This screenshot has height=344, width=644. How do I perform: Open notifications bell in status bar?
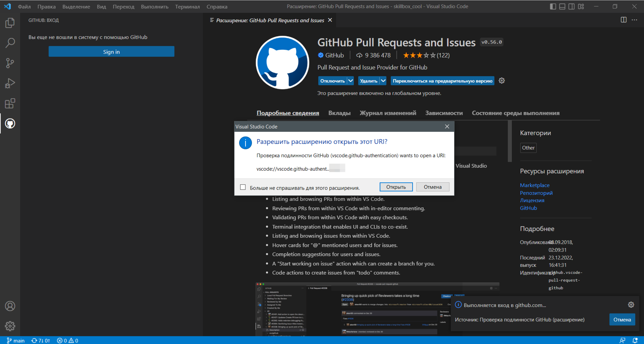pyautogui.click(x=635, y=340)
